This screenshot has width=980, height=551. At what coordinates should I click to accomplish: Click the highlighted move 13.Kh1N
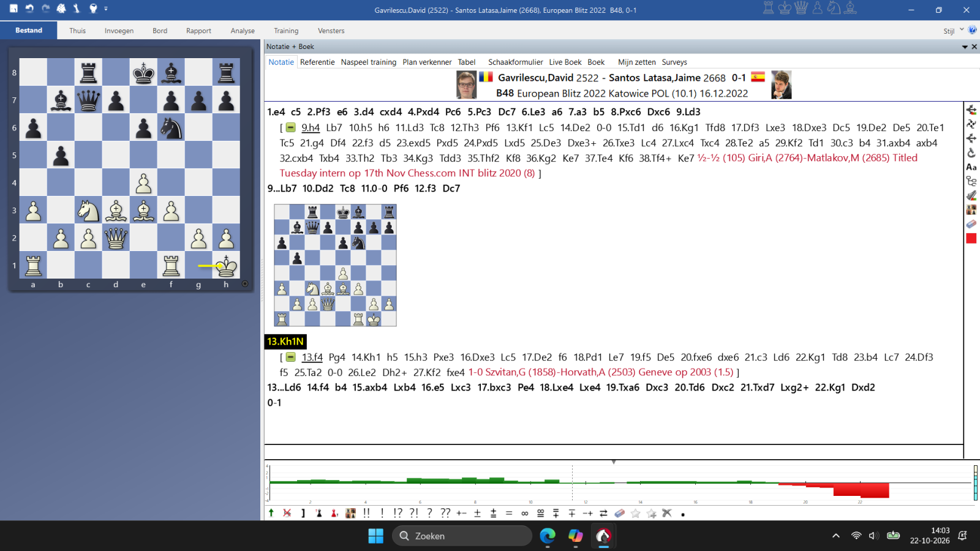[285, 342]
